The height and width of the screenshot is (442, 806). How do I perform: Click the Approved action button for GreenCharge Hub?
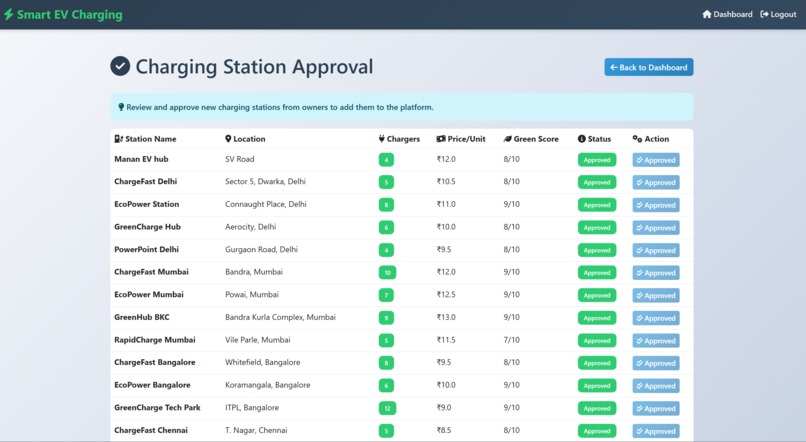(x=656, y=228)
